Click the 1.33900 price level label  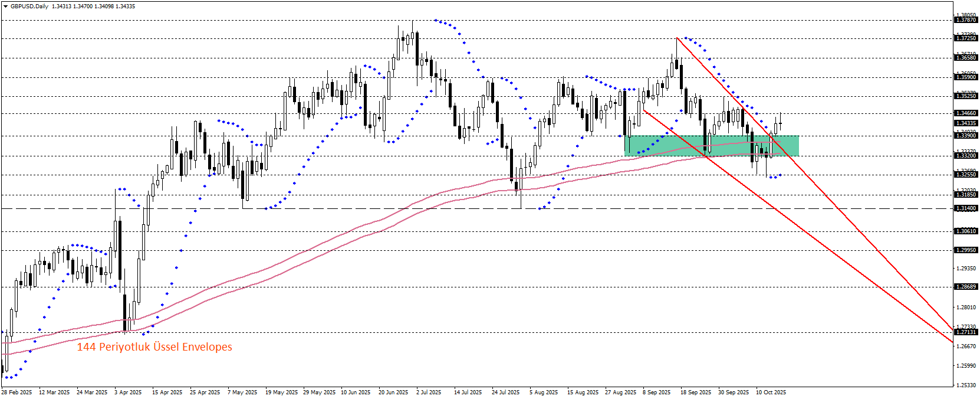click(x=966, y=136)
